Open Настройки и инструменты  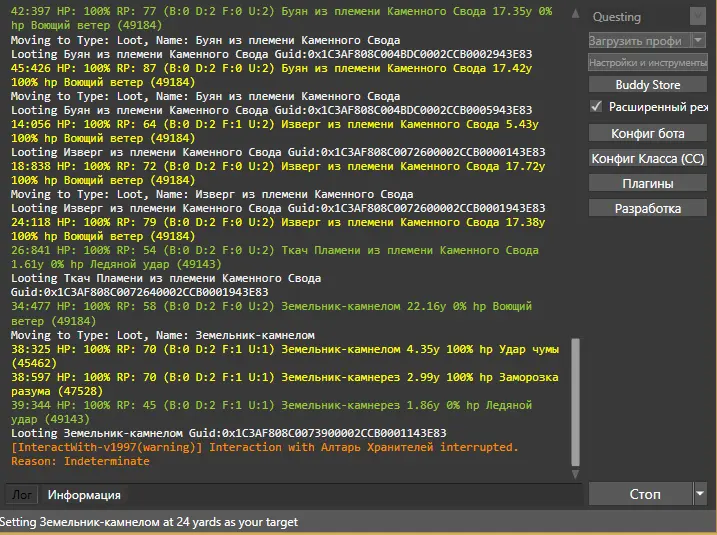tap(648, 62)
